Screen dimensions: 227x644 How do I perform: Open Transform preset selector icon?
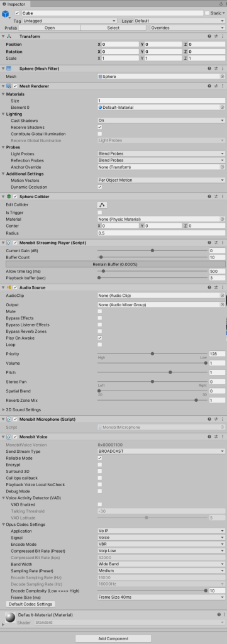pyautogui.click(x=216, y=36)
